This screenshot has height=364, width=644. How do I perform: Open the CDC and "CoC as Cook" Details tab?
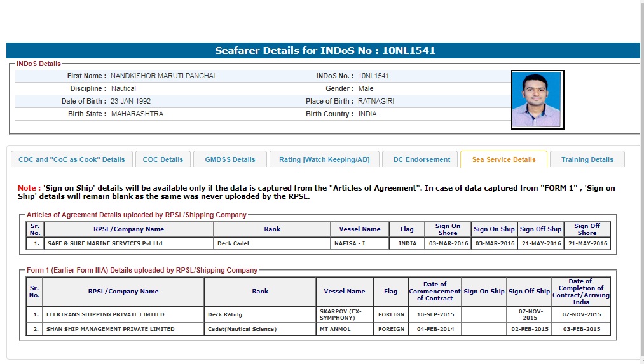(x=72, y=159)
